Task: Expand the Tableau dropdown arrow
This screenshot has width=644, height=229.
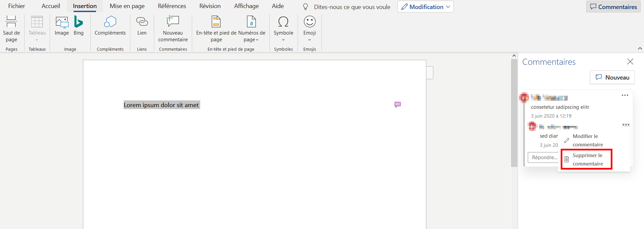Action: coord(37,40)
